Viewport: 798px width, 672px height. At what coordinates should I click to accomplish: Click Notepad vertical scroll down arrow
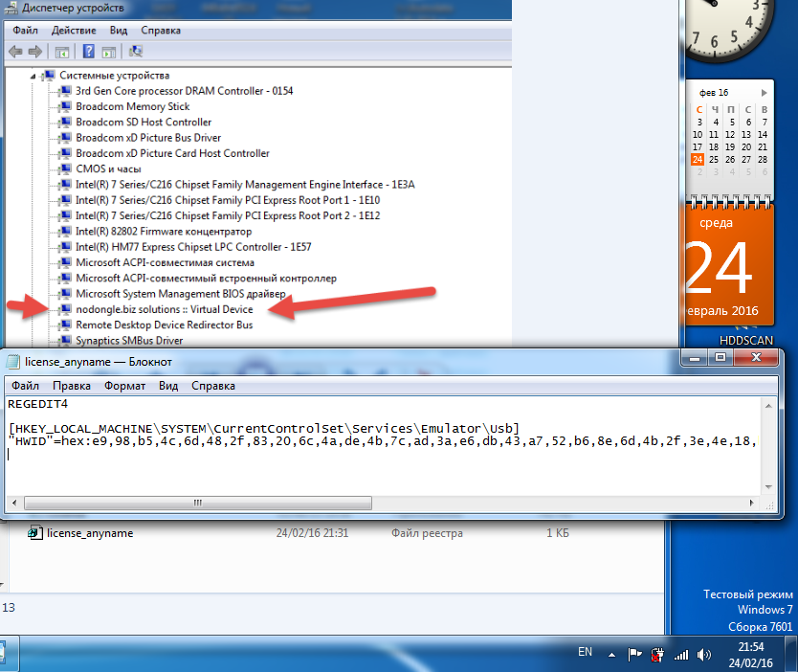[x=768, y=487]
